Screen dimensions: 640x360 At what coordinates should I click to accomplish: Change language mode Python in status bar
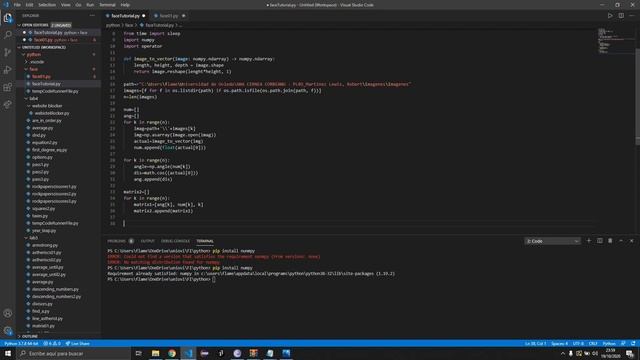(x=609, y=344)
